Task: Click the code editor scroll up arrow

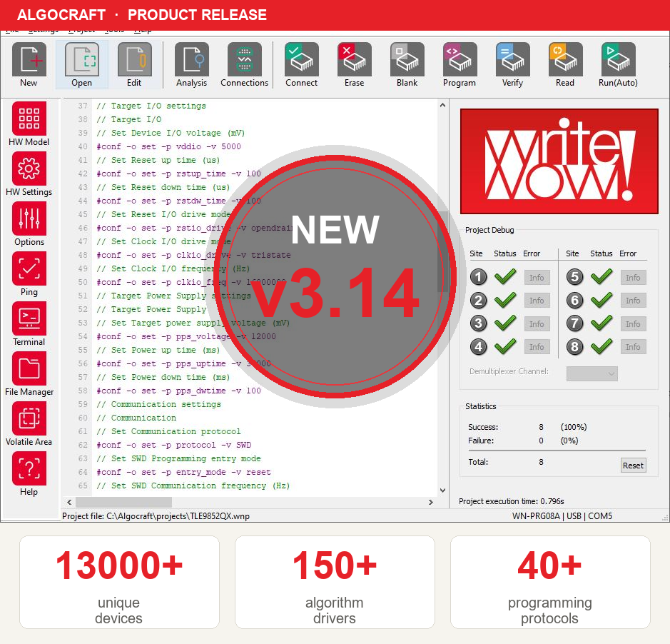Action: [442, 105]
